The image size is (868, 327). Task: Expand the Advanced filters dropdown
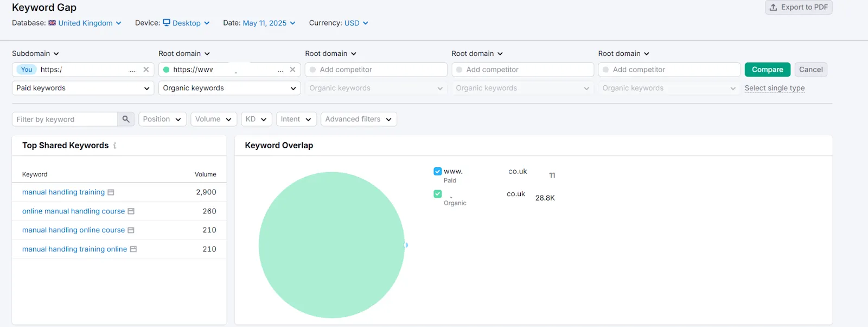(x=359, y=119)
